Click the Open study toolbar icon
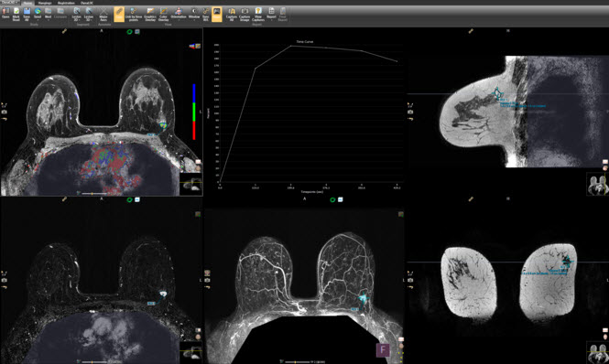 tap(5, 14)
